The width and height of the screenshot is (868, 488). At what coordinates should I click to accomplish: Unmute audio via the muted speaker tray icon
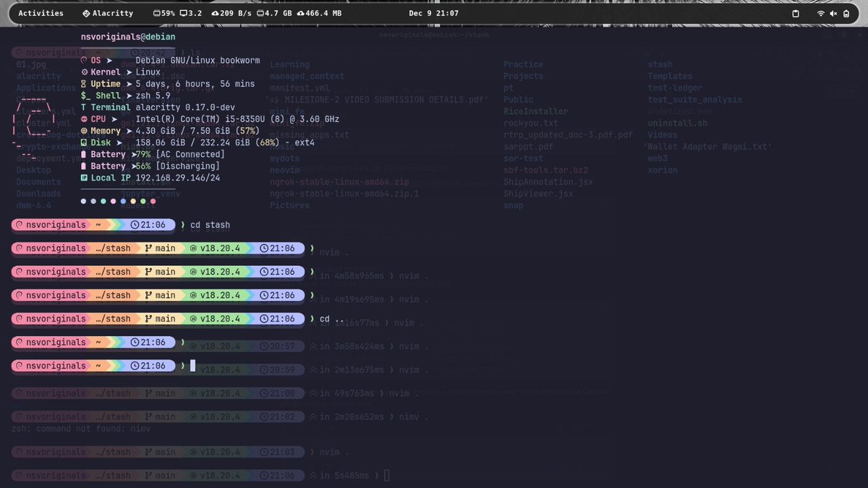pos(833,12)
